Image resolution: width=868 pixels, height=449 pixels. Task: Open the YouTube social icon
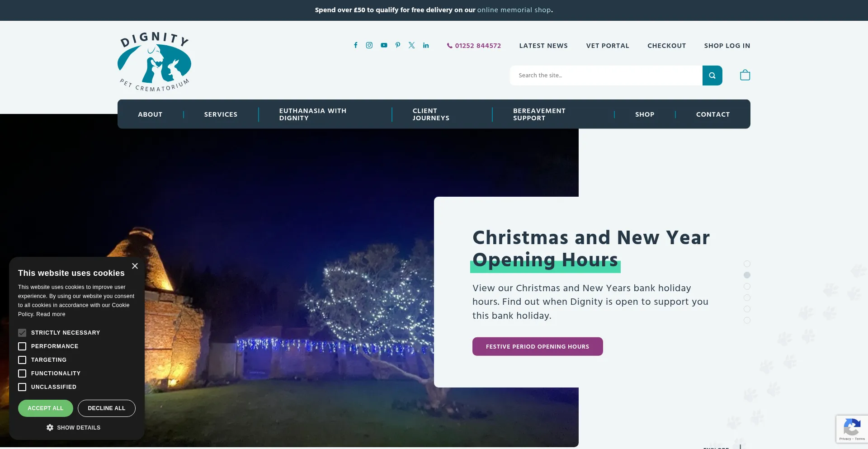pyautogui.click(x=383, y=45)
